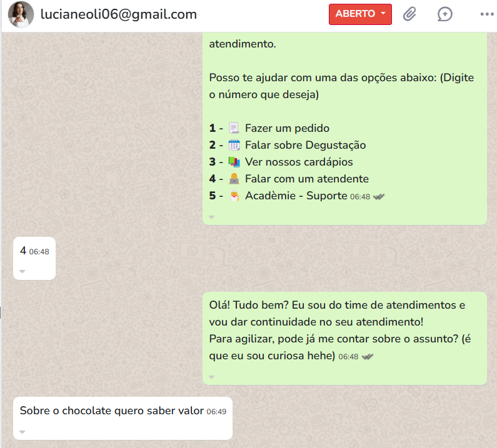
Task: Open the three-dots more options menu
Action: [x=487, y=14]
